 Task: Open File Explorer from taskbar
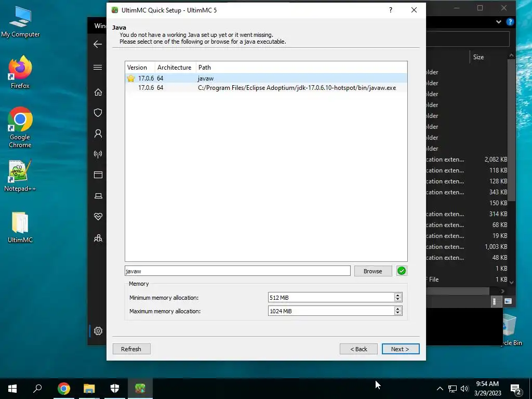89,389
